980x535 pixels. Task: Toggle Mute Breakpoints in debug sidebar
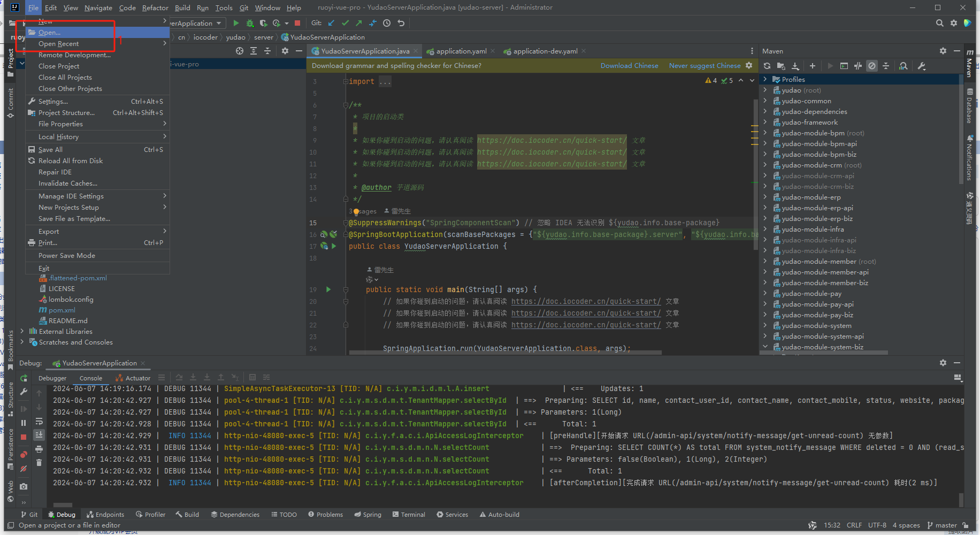24,469
